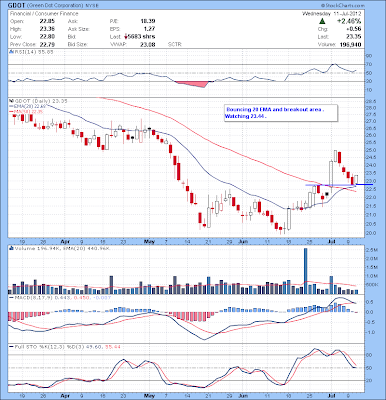
Task: Click the green up-triangle change indicator
Action: coord(322,21)
